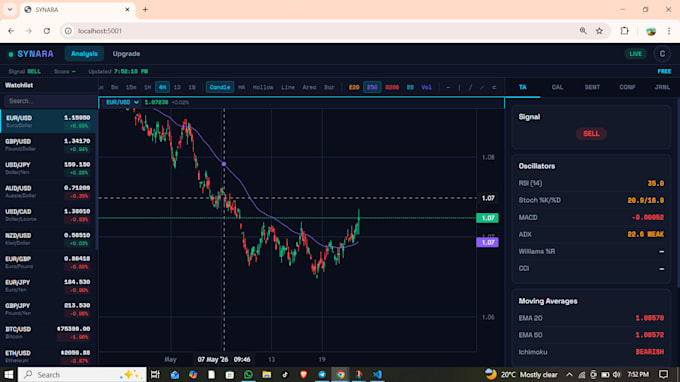Screen dimensions: 680x382
Task: Open Chrome three-dot menu
Action: (x=669, y=31)
